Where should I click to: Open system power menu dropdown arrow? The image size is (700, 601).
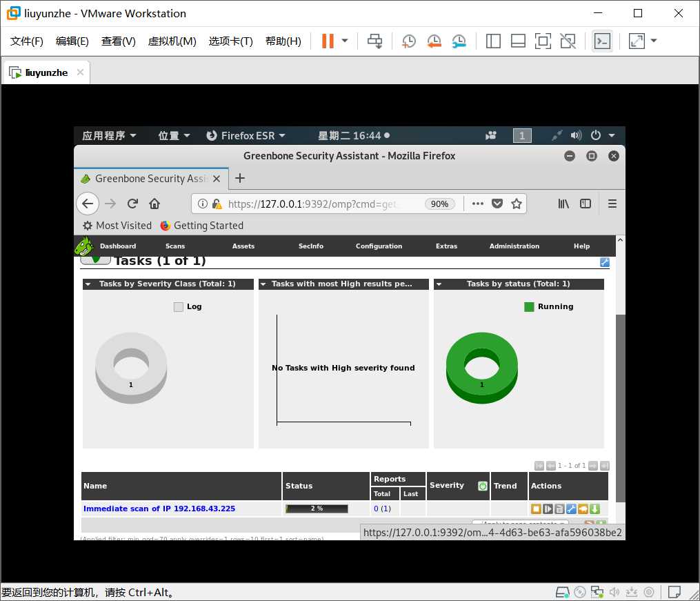[612, 135]
